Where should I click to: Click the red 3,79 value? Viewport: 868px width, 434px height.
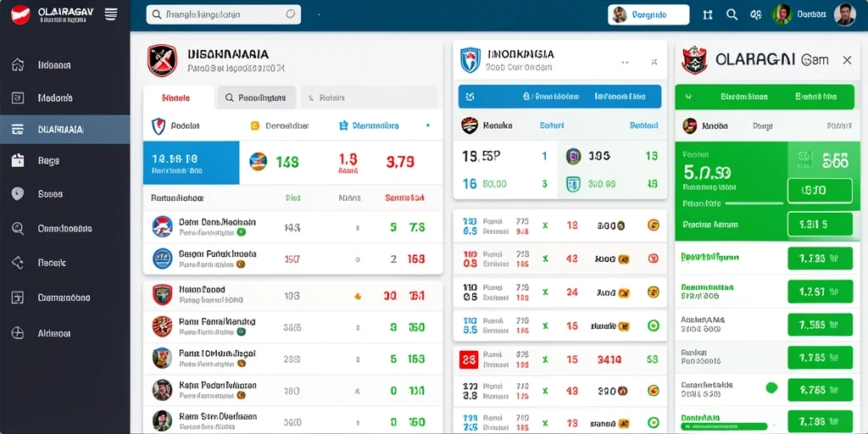pyautogui.click(x=400, y=162)
